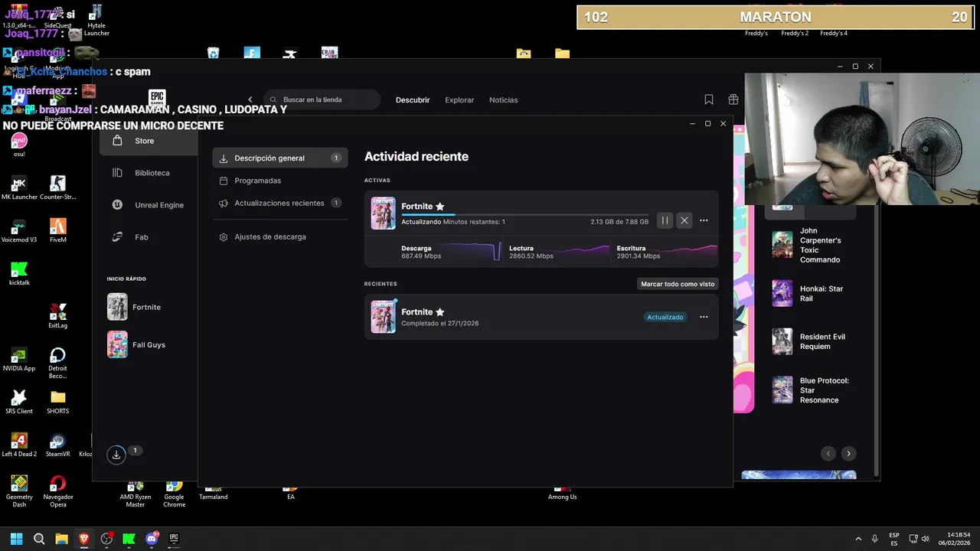Open Actualizaciones recientes tab
The height and width of the screenshot is (551, 980).
click(279, 203)
